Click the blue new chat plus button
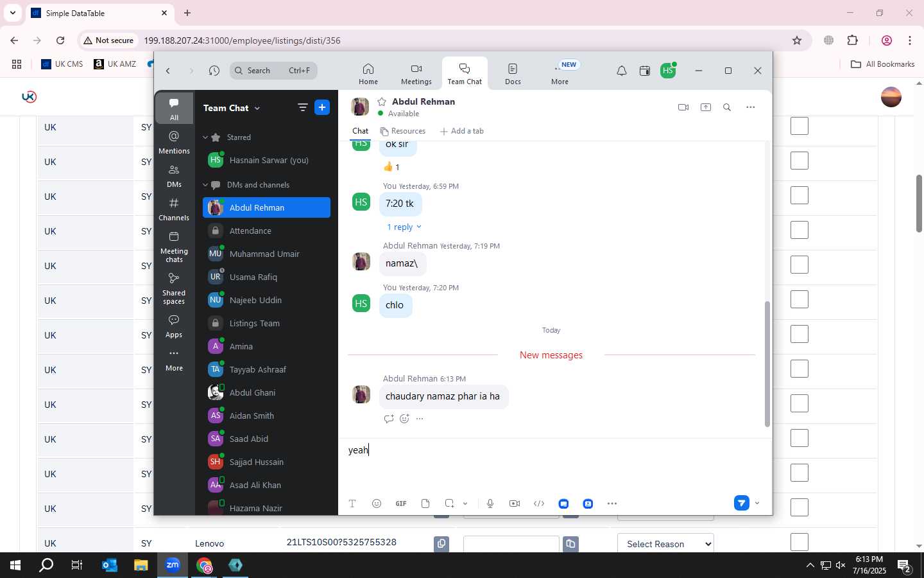Viewport: 924px width, 578px height. tap(322, 108)
